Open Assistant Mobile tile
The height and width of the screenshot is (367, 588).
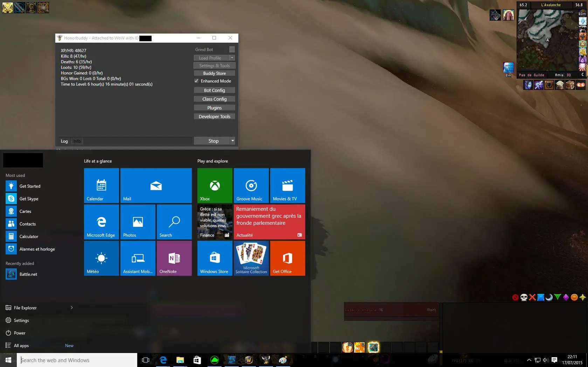coord(138,258)
